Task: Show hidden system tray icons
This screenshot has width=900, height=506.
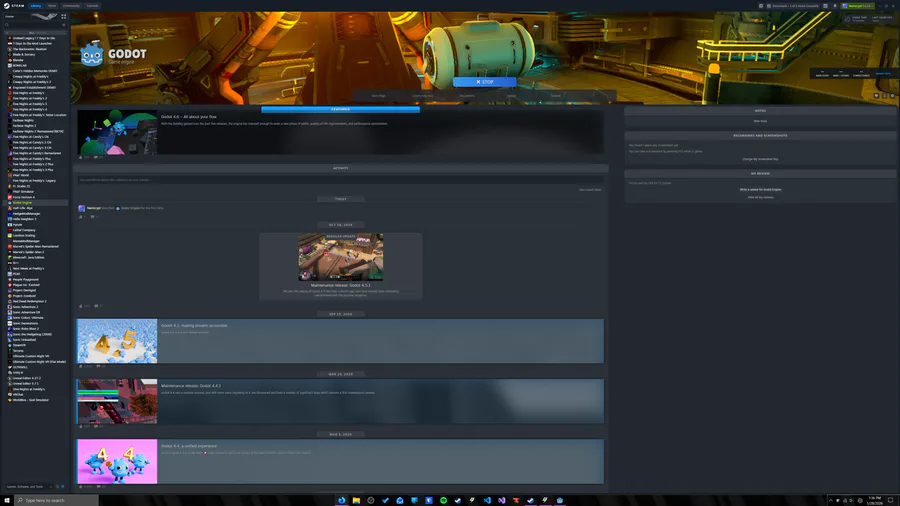Action: [830, 500]
